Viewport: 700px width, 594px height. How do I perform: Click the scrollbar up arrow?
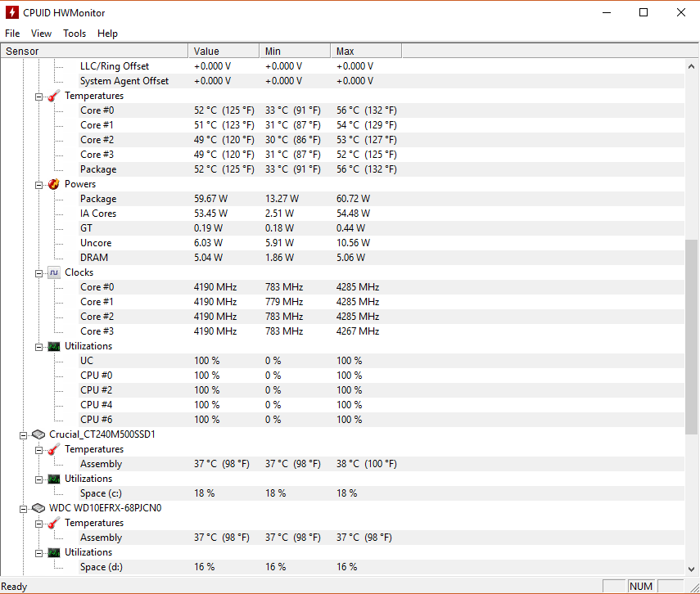pos(691,66)
